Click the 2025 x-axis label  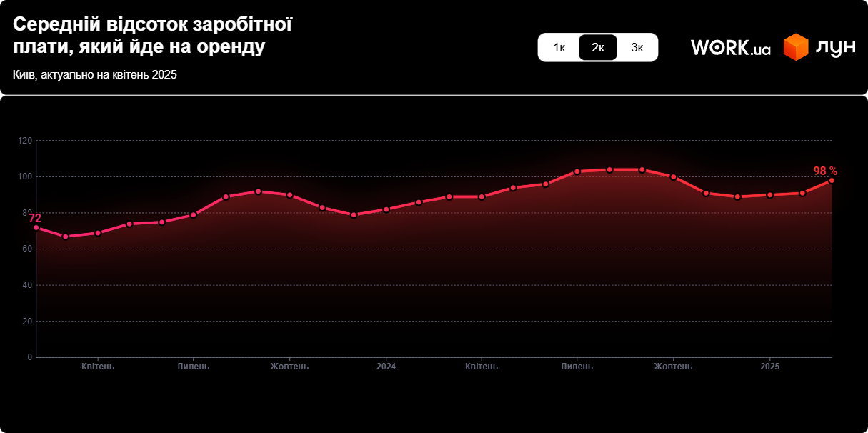tap(769, 367)
